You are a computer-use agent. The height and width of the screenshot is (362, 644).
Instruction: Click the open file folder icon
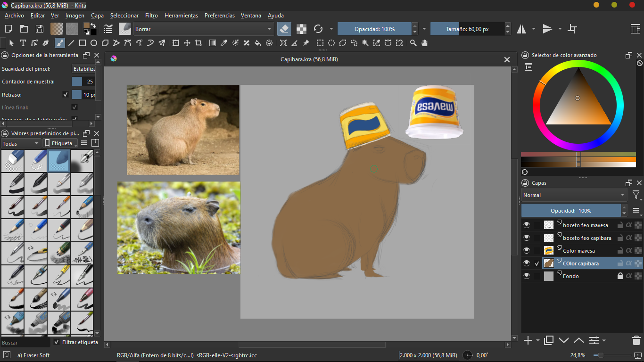click(x=24, y=29)
